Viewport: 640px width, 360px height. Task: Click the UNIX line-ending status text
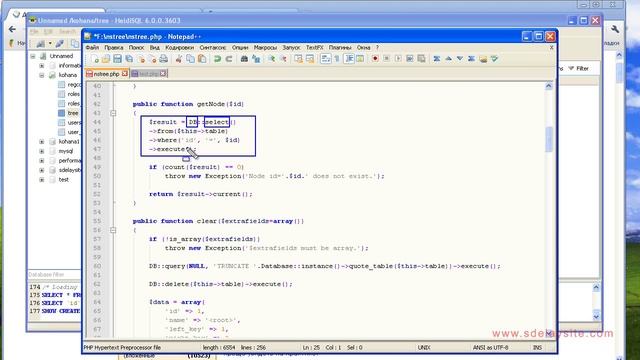(424, 348)
